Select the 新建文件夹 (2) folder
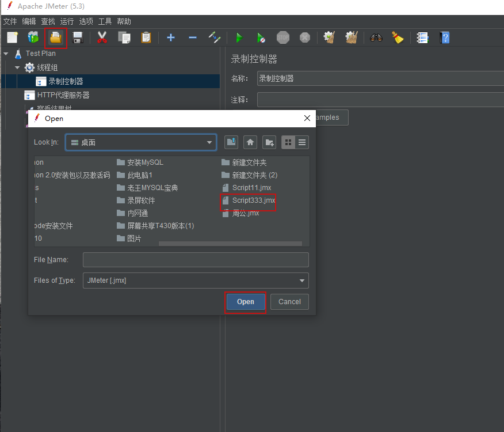Viewport: 504px width, 432px height. (250, 175)
